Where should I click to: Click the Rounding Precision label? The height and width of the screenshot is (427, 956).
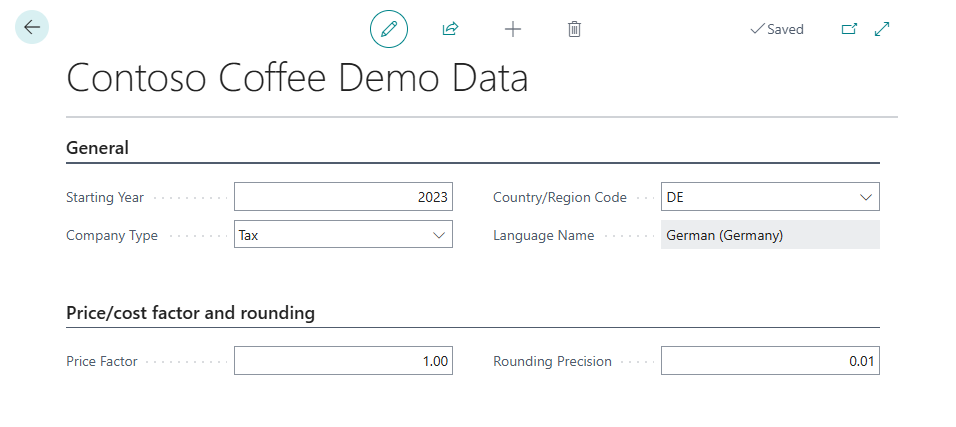tap(552, 362)
